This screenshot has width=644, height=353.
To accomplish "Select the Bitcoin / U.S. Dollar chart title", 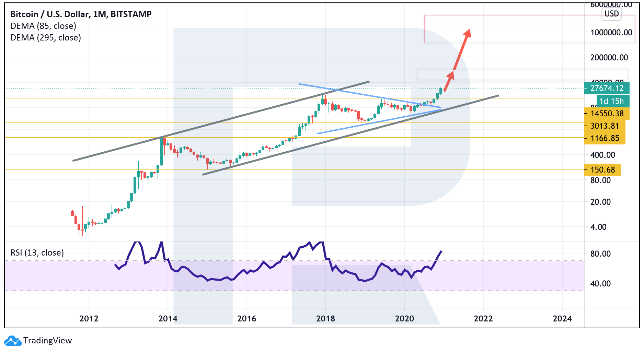I will tap(81, 14).
